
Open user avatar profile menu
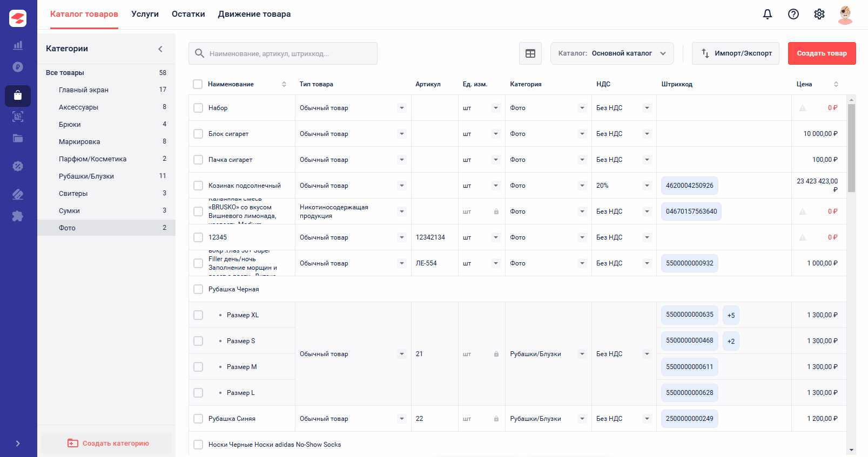coord(845,15)
